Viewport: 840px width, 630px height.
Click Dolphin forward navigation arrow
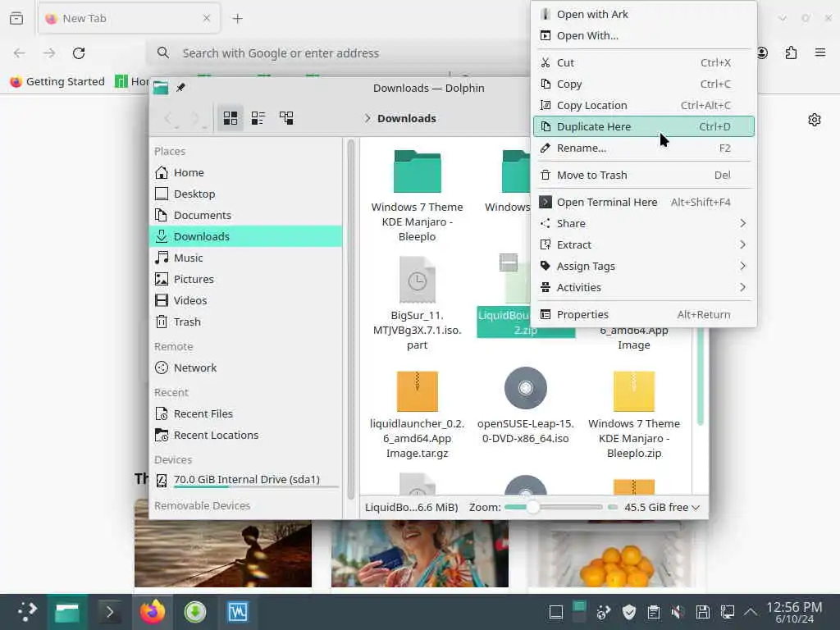[195, 118]
